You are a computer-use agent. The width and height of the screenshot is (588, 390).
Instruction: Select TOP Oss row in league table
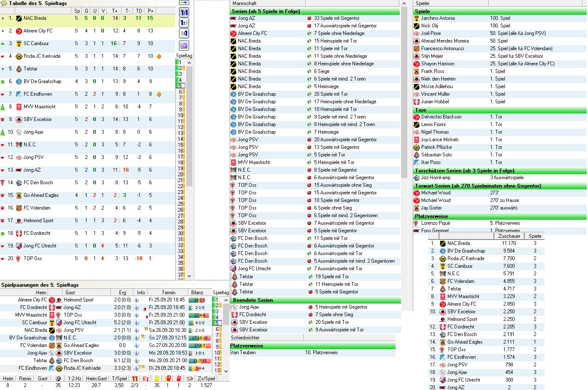[87, 258]
